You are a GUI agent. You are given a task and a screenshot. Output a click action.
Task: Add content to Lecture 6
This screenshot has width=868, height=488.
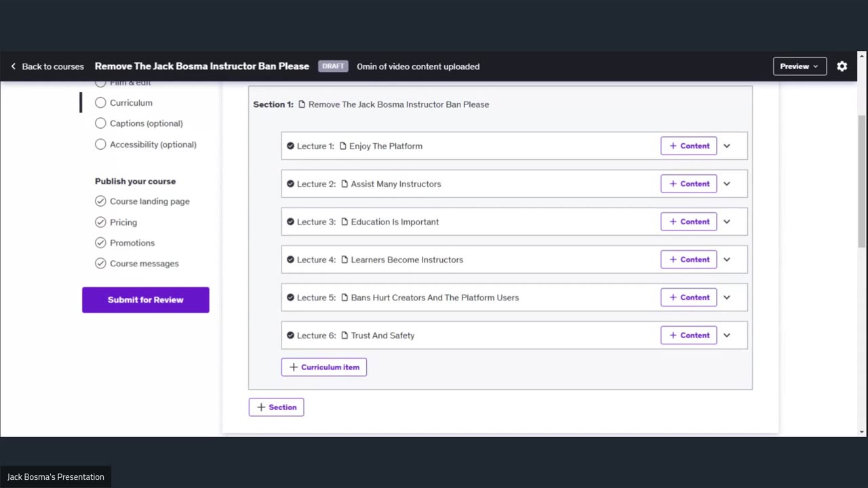[689, 335]
